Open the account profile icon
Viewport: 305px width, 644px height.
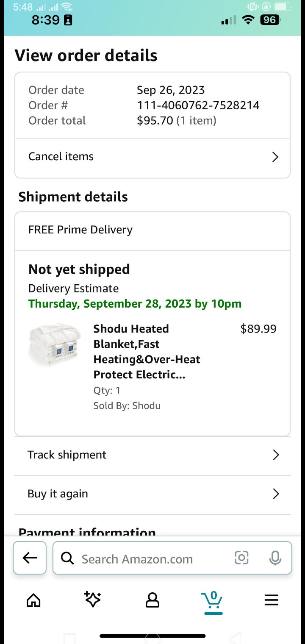point(152,600)
